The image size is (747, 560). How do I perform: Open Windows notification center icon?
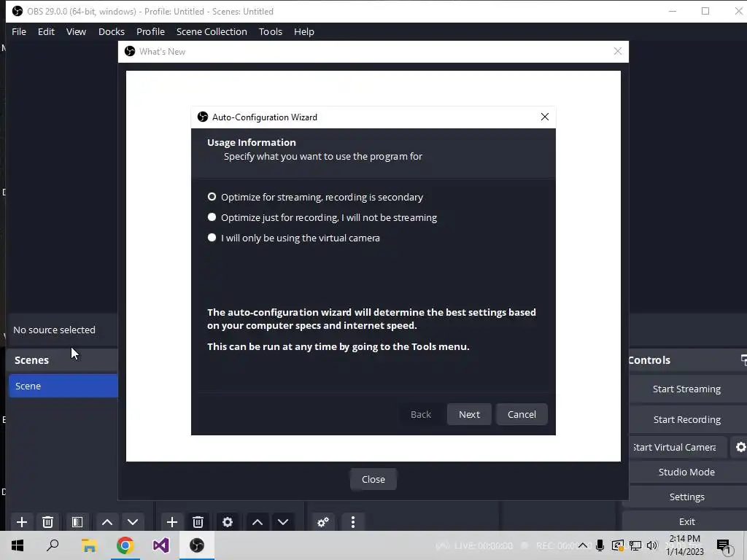724,545
